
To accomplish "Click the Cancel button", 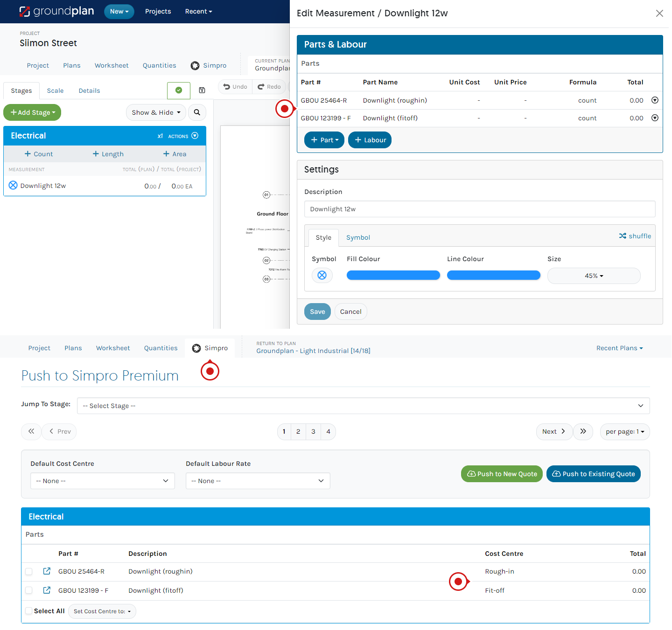I will pos(351,312).
